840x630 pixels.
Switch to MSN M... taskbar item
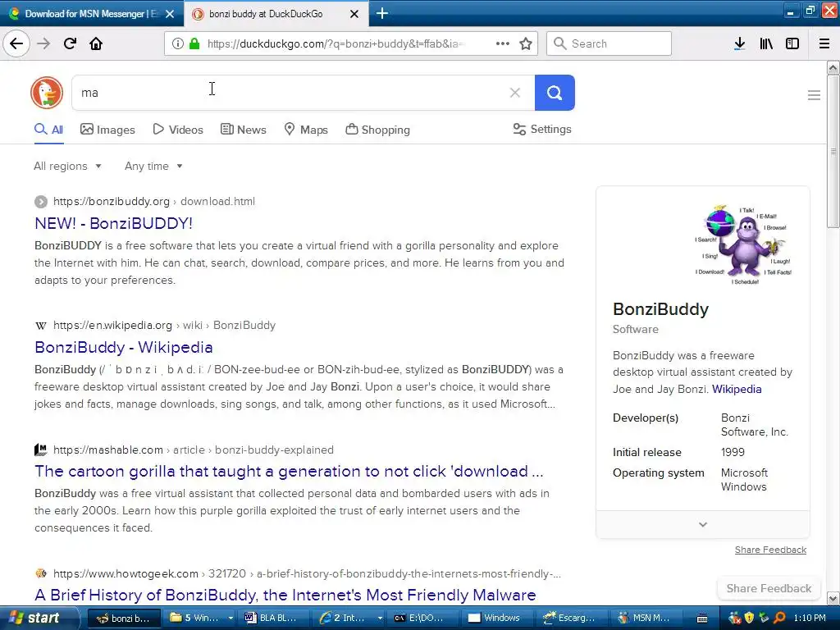tap(647, 618)
